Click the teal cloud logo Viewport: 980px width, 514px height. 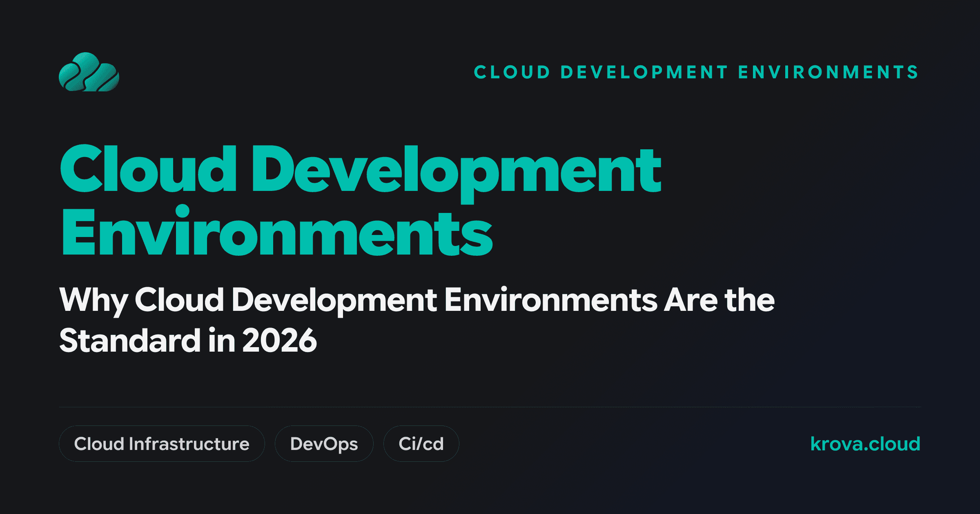89,72
